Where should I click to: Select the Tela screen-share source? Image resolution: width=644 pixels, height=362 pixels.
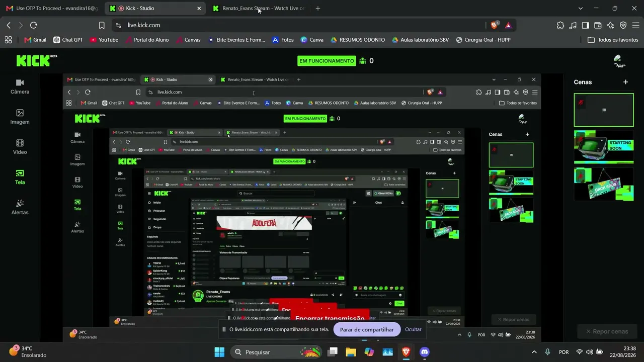[20, 177]
